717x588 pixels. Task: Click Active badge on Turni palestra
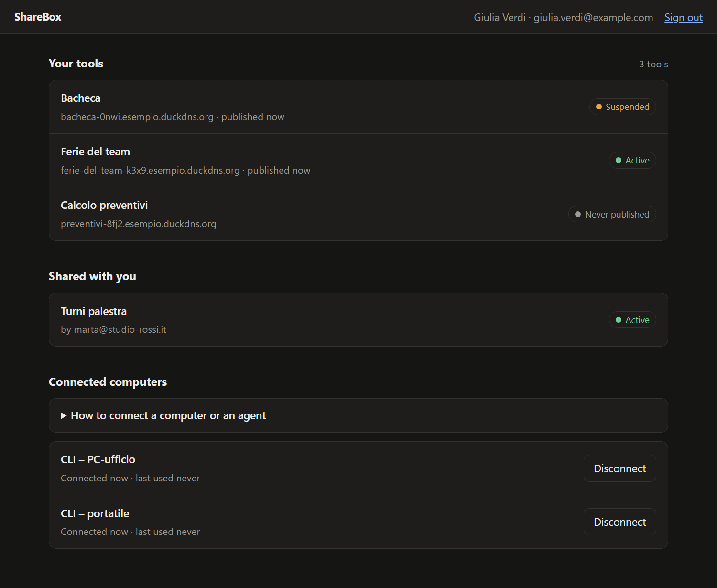pos(632,320)
